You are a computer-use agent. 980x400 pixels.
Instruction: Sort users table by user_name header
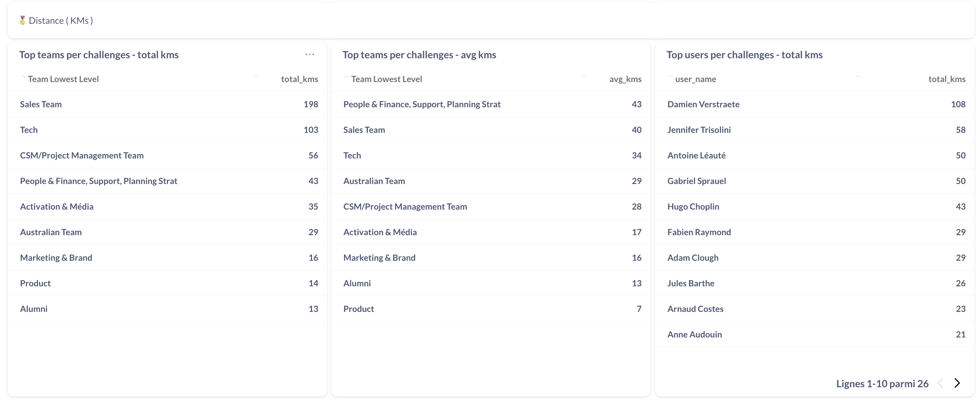(x=695, y=79)
